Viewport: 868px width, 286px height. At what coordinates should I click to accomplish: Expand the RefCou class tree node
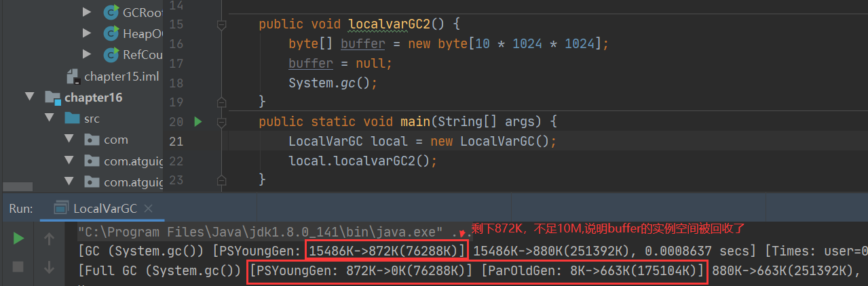[x=86, y=54]
